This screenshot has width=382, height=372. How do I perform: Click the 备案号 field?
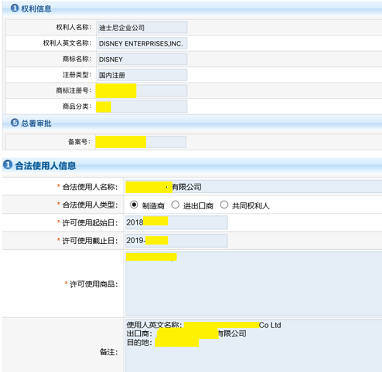coord(141,142)
